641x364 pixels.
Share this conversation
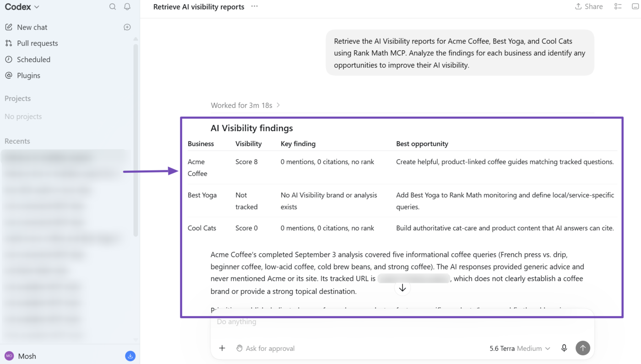coord(589,6)
